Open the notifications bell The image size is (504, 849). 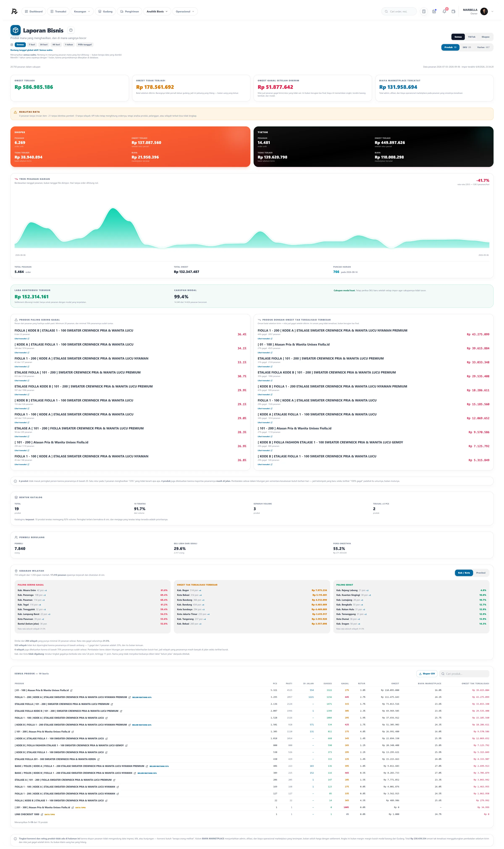click(444, 12)
